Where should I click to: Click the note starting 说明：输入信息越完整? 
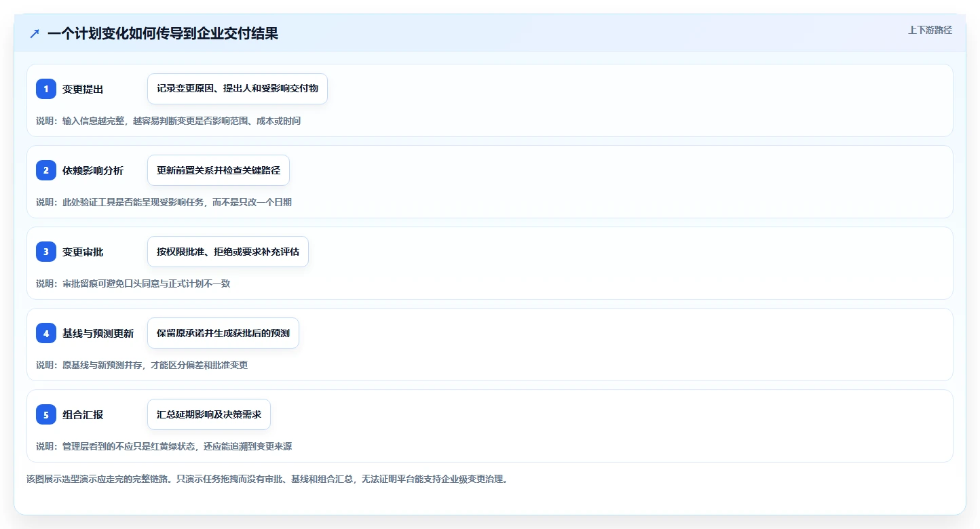coord(168,121)
